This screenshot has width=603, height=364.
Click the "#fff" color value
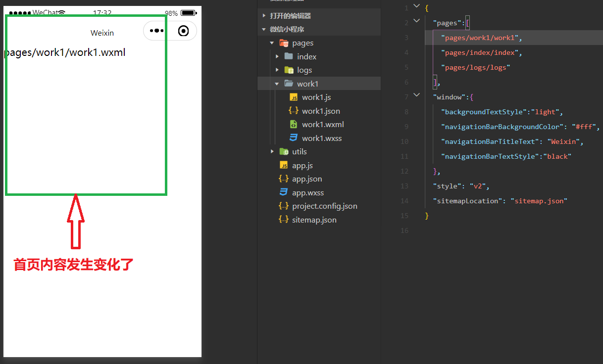(584, 127)
